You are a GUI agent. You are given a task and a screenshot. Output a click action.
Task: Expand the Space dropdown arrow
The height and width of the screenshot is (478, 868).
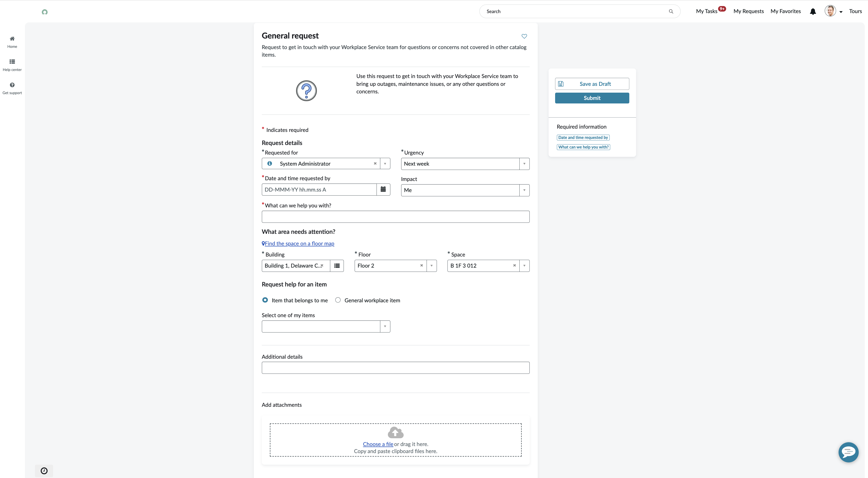(524, 266)
